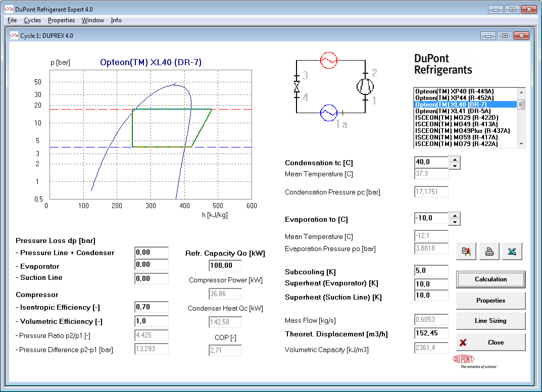Click the expansion valve symbol in diagram

pos(297,86)
